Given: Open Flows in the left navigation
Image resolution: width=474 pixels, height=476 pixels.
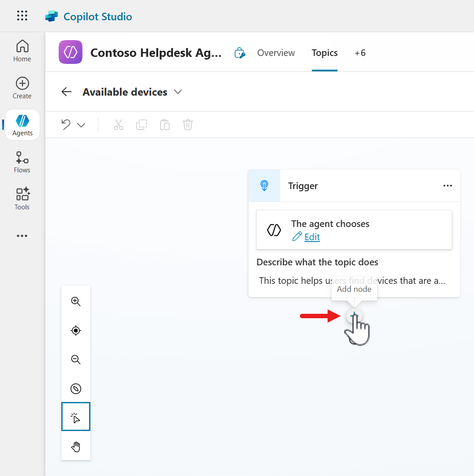Looking at the screenshot, I should coord(22,162).
